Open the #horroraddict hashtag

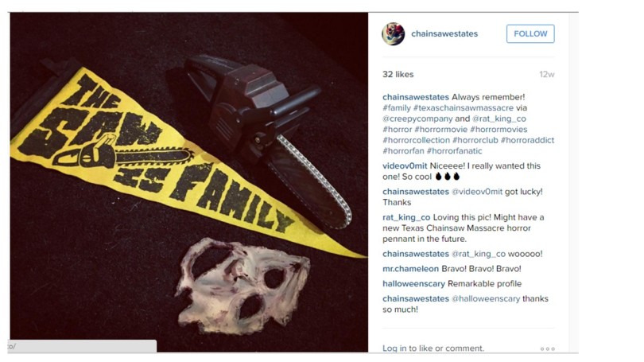(x=527, y=140)
